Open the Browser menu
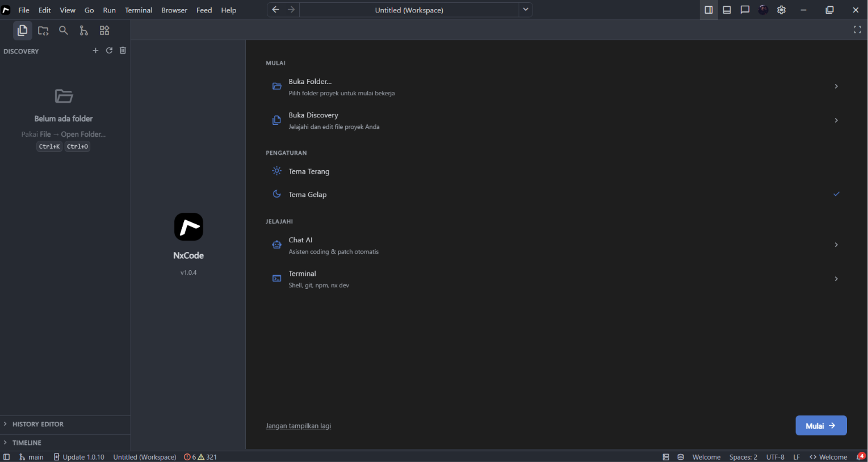 (174, 10)
